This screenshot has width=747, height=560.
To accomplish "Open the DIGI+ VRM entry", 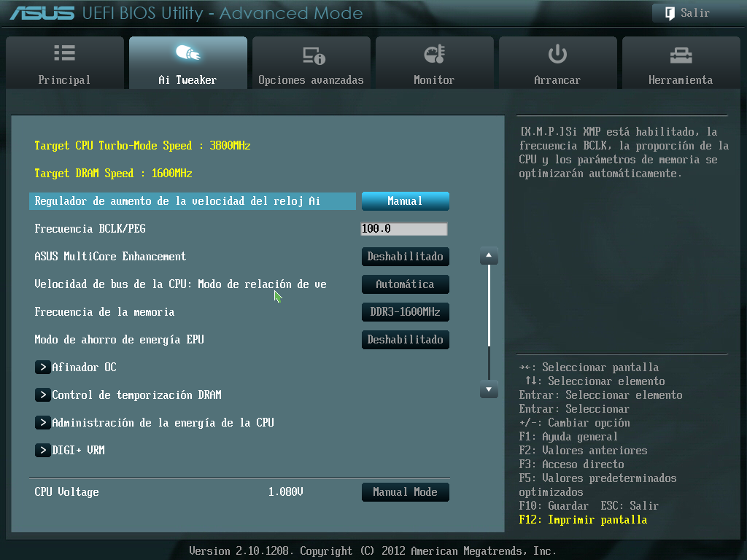I will click(78, 450).
